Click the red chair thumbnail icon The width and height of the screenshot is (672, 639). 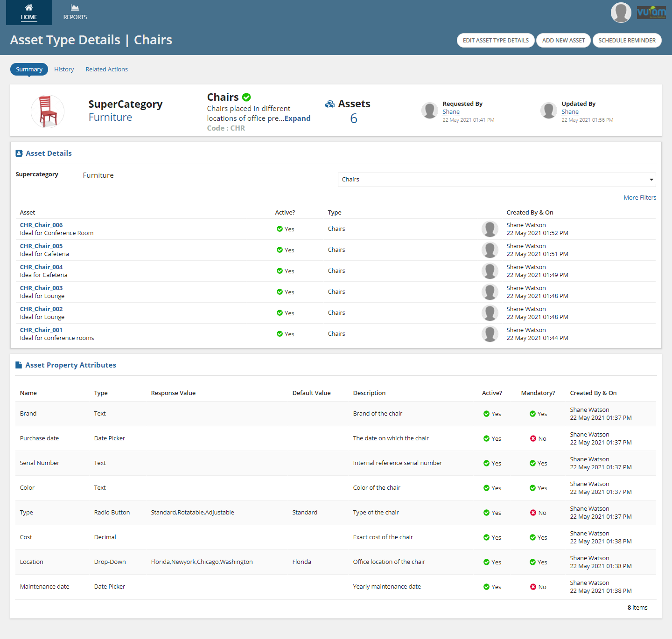(47, 111)
